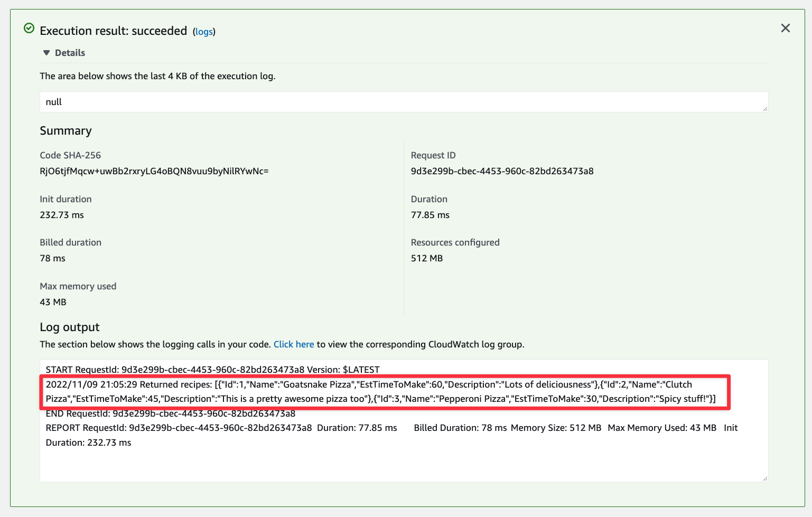This screenshot has width=812, height=517.
Task: Click Max memory used value 43 MB
Action: click(x=53, y=302)
